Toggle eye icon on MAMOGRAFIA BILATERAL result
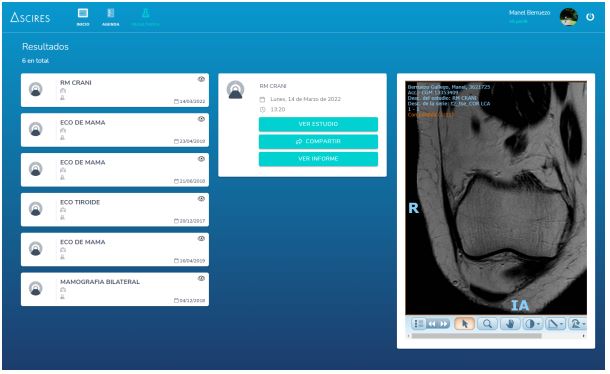Screen dimensions: 610x374 (x=201, y=278)
